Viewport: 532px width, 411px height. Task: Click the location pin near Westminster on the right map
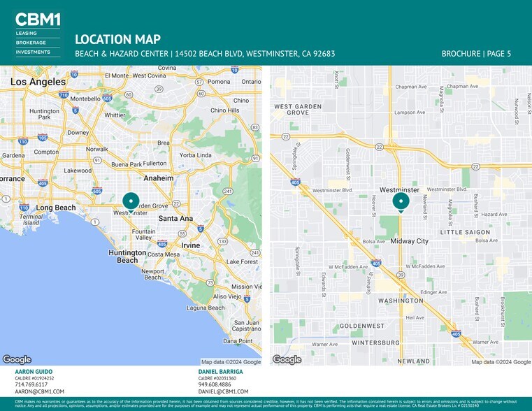pyautogui.click(x=401, y=202)
